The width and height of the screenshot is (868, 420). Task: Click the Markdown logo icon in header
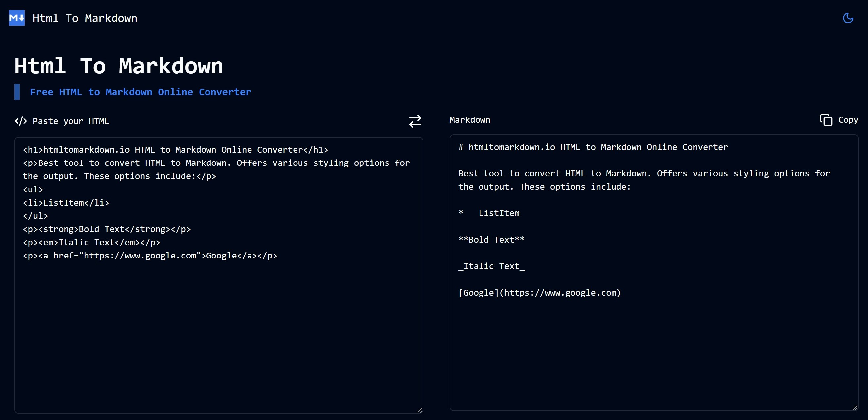click(17, 18)
